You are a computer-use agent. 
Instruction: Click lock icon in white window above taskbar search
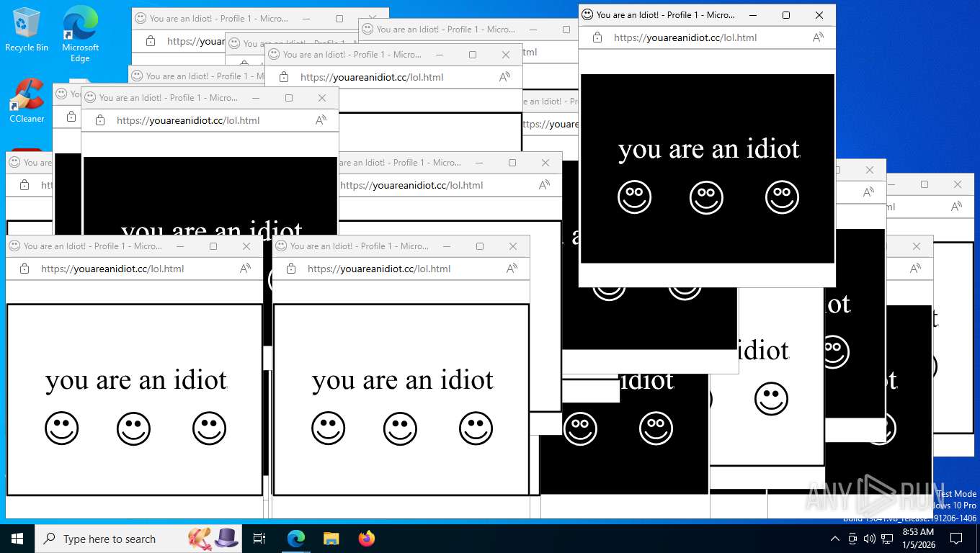coord(24,269)
